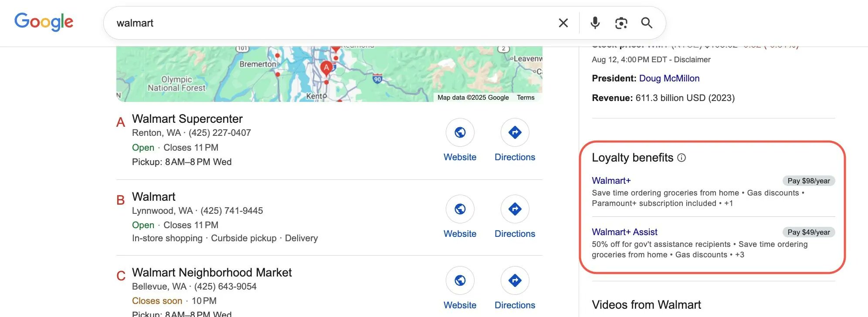Click the search input field
This screenshot has width=868, height=317.
pyautogui.click(x=305, y=23)
